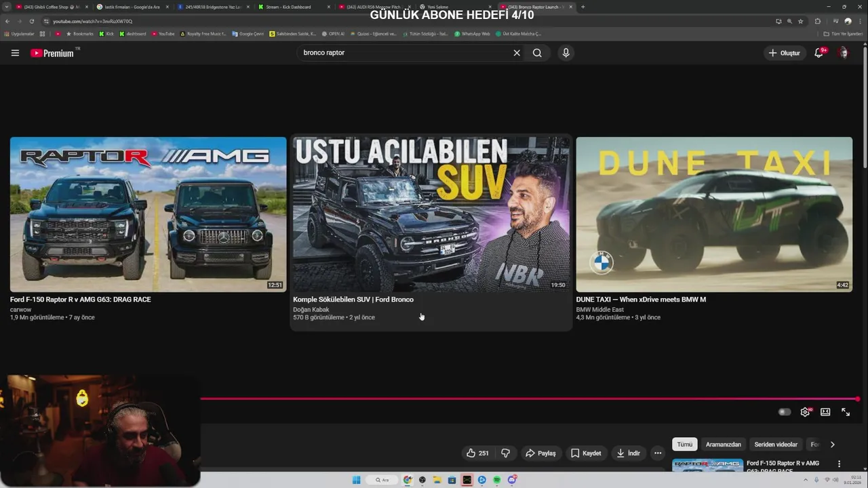Screen dimensions: 868x488
Task: Toggle the autoplay switch in player
Action: pyautogui.click(x=785, y=412)
